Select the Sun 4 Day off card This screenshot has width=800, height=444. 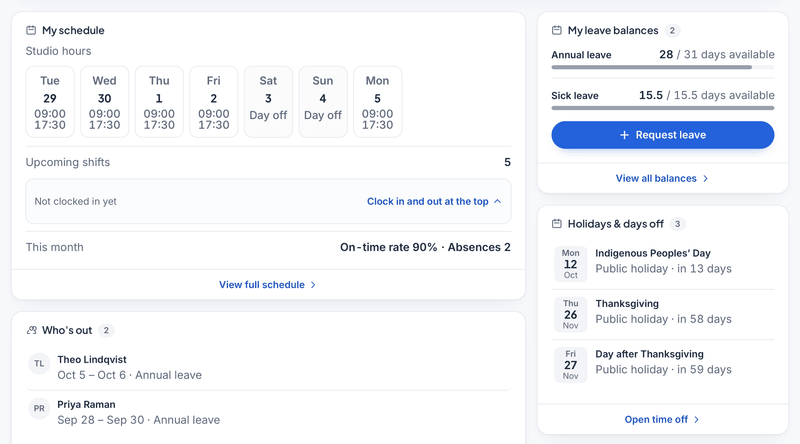click(323, 102)
